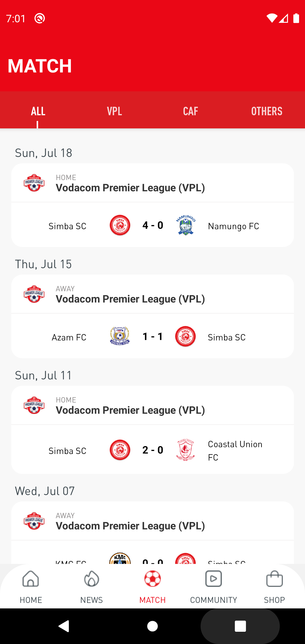Image resolution: width=305 pixels, height=644 pixels.
Task: Tap the Jul 18 VPL league header
Action: tap(152, 183)
